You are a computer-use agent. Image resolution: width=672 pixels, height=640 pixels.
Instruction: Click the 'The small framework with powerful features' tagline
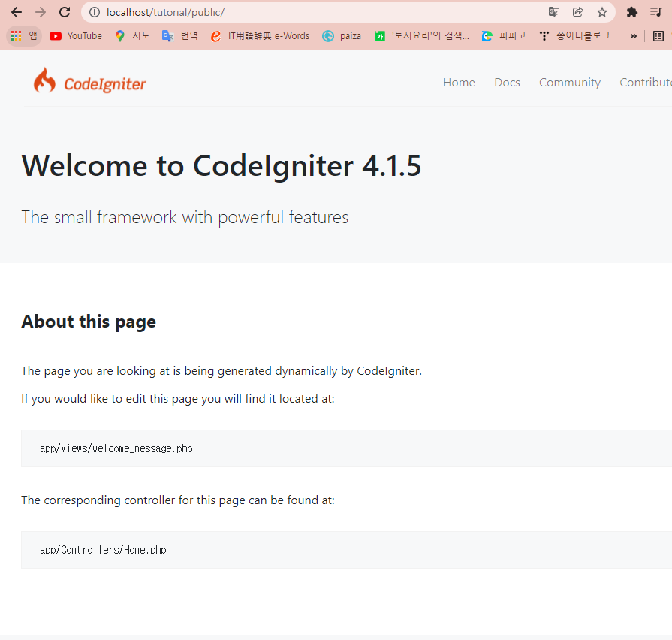click(185, 217)
